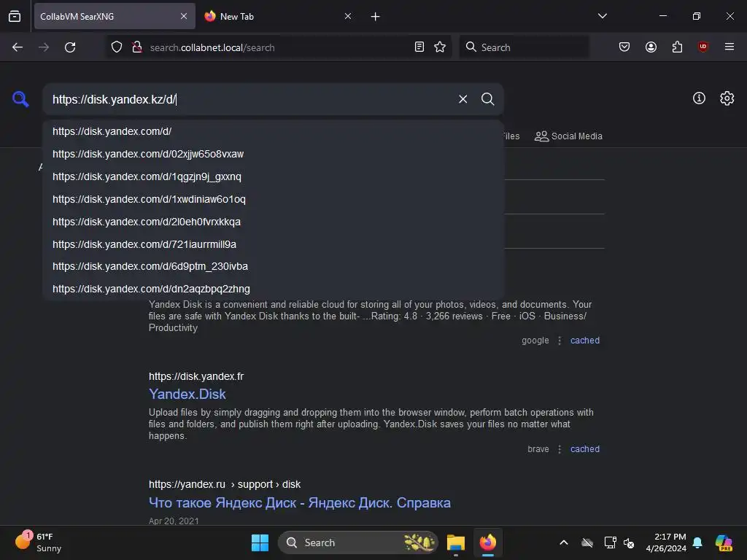Open the tracking protection shield icon
Screen dimensions: 747x560
tap(117, 47)
